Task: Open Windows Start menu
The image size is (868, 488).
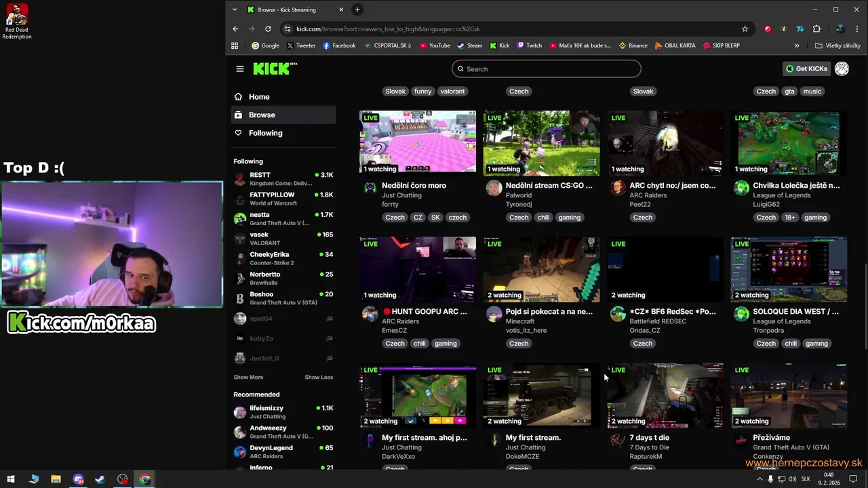Action: (x=11, y=479)
